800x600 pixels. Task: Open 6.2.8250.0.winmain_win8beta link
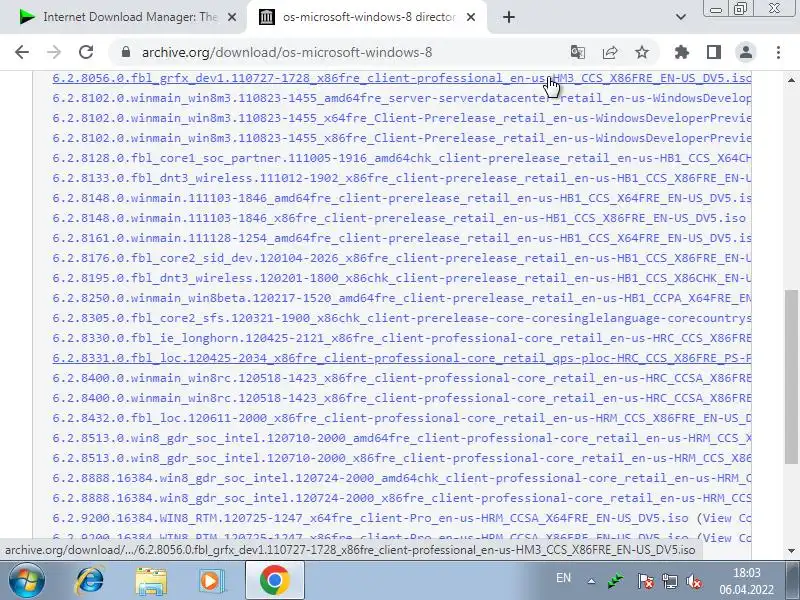[x=402, y=298]
